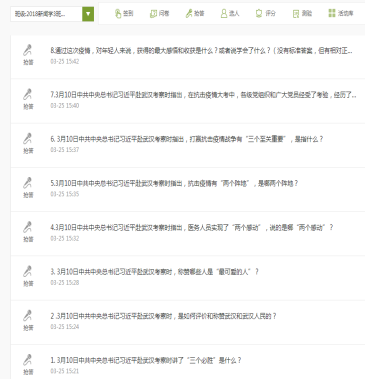Open question 5 about "两个阵地"

174,183
